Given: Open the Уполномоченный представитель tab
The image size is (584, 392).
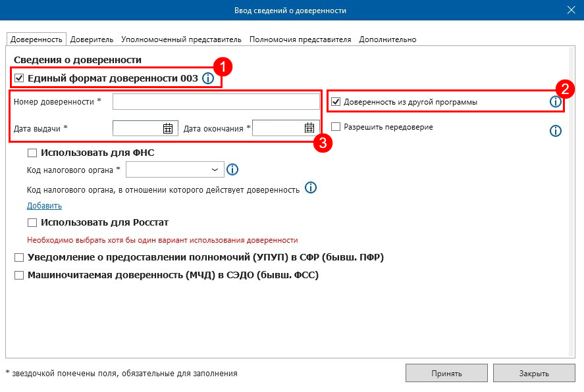Looking at the screenshot, I should [x=181, y=39].
